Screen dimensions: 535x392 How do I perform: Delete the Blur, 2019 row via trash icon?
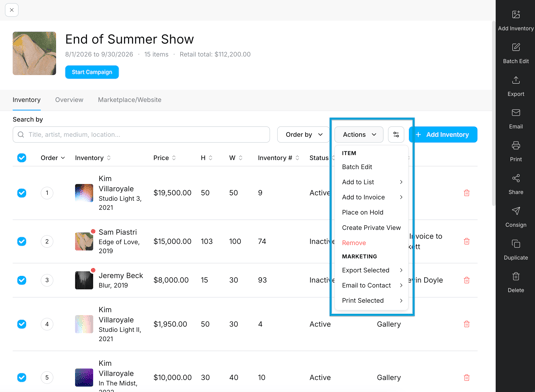tap(466, 280)
